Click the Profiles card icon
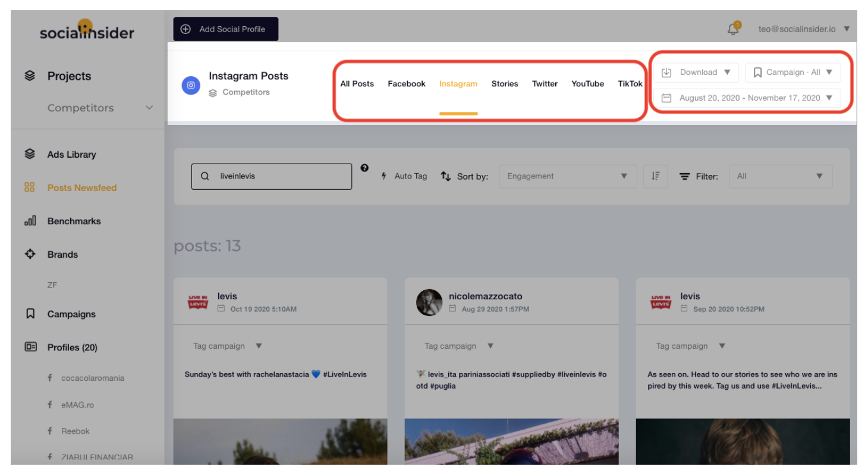The image size is (868, 476). coord(30,347)
